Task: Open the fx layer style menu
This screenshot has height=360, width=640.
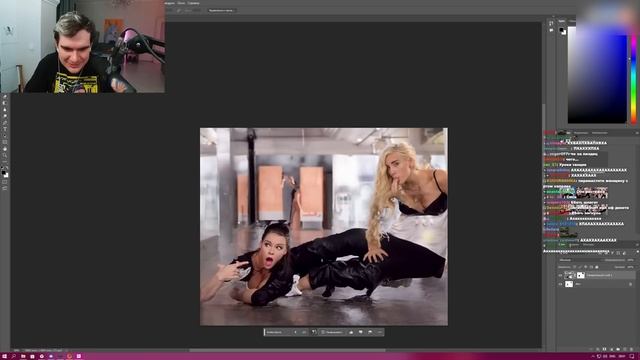Action: click(598, 349)
